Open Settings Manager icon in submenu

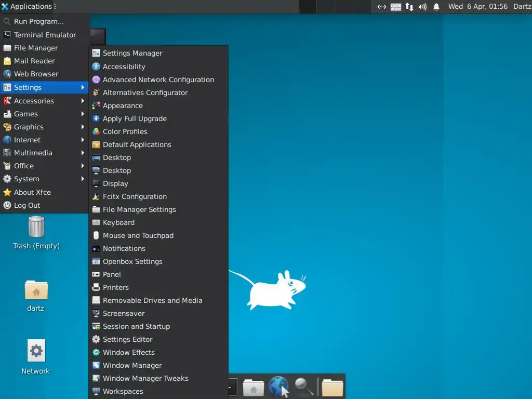click(x=96, y=53)
